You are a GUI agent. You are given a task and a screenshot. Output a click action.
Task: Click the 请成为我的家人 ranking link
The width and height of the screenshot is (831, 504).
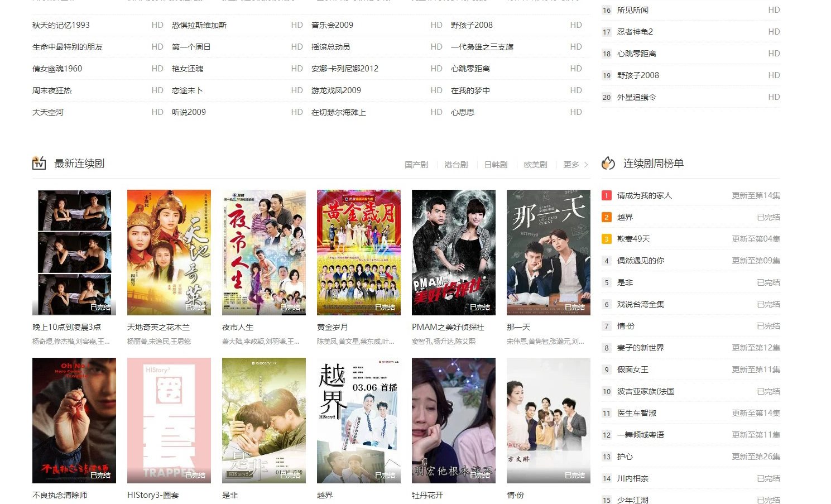644,195
